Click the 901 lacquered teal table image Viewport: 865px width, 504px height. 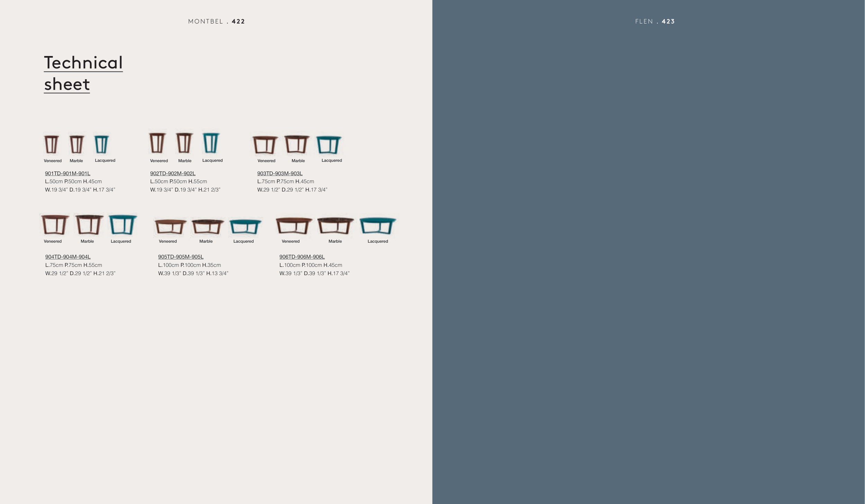point(101,144)
